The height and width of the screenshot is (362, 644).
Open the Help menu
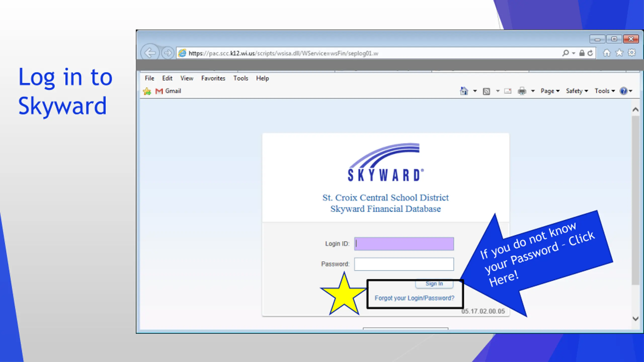click(x=262, y=78)
